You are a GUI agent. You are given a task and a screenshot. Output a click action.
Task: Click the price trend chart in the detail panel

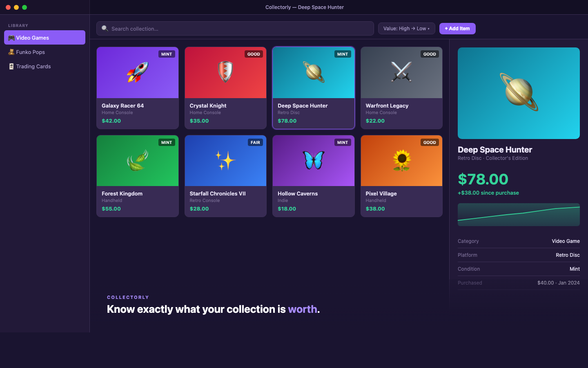click(x=519, y=215)
